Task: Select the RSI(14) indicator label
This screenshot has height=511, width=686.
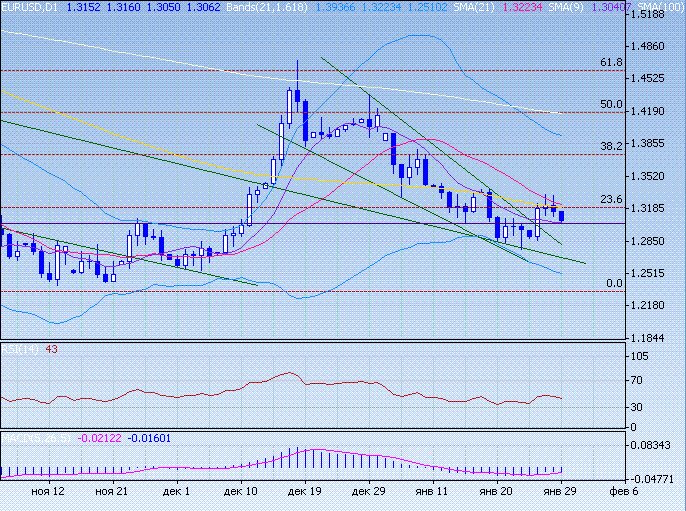Action: click(19, 349)
